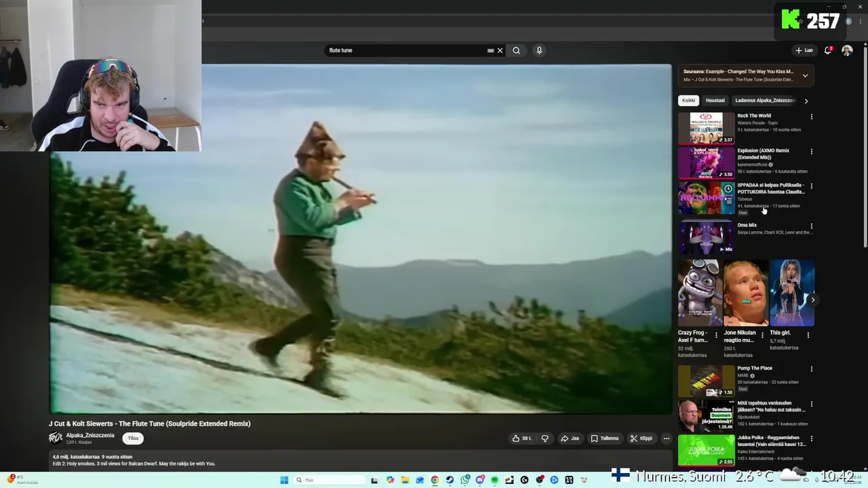Open the 'This girl.' short
868x488 pixels.
(791, 293)
